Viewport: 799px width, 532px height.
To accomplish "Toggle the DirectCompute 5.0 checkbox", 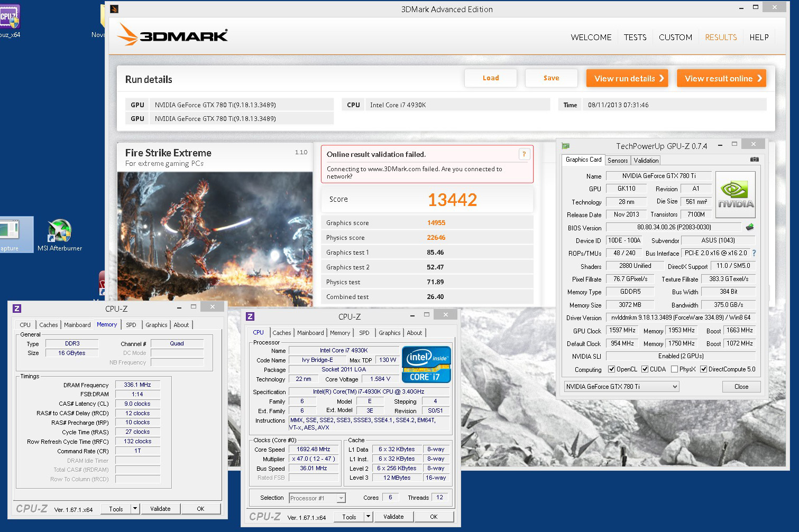I will (704, 369).
